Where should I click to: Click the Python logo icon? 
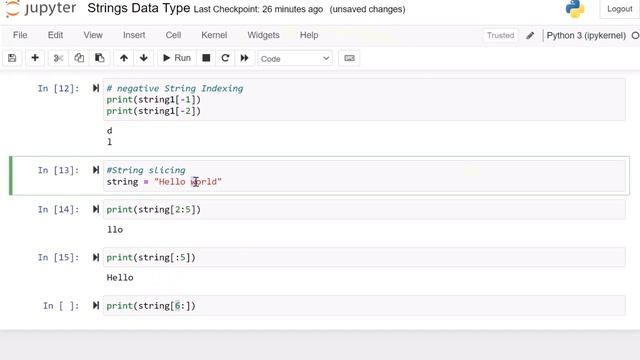(x=575, y=9)
